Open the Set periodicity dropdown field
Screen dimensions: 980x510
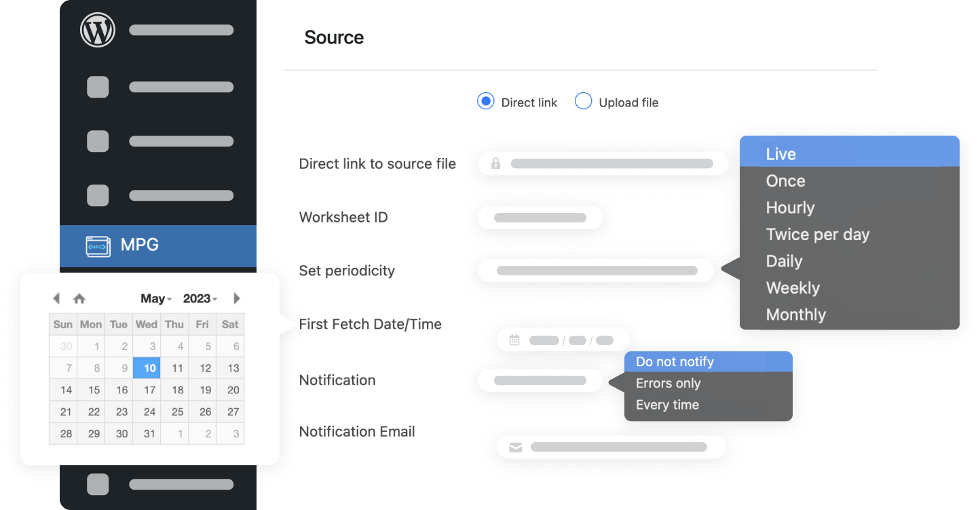(595, 270)
